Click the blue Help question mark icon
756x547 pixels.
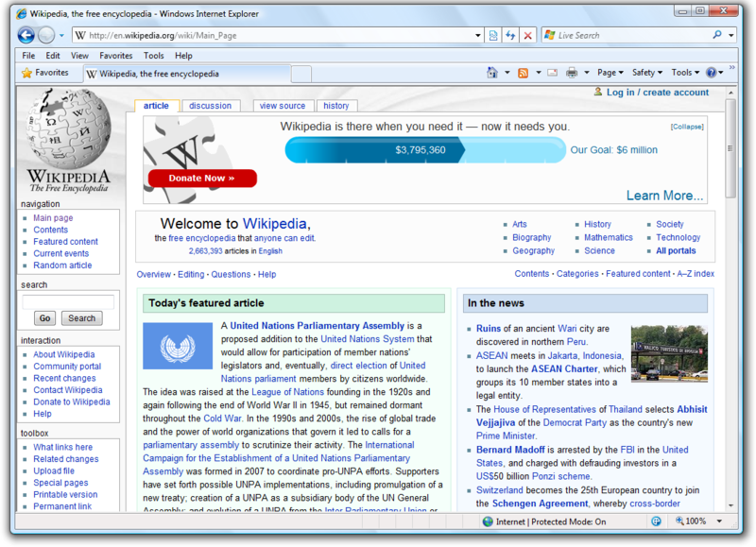712,73
